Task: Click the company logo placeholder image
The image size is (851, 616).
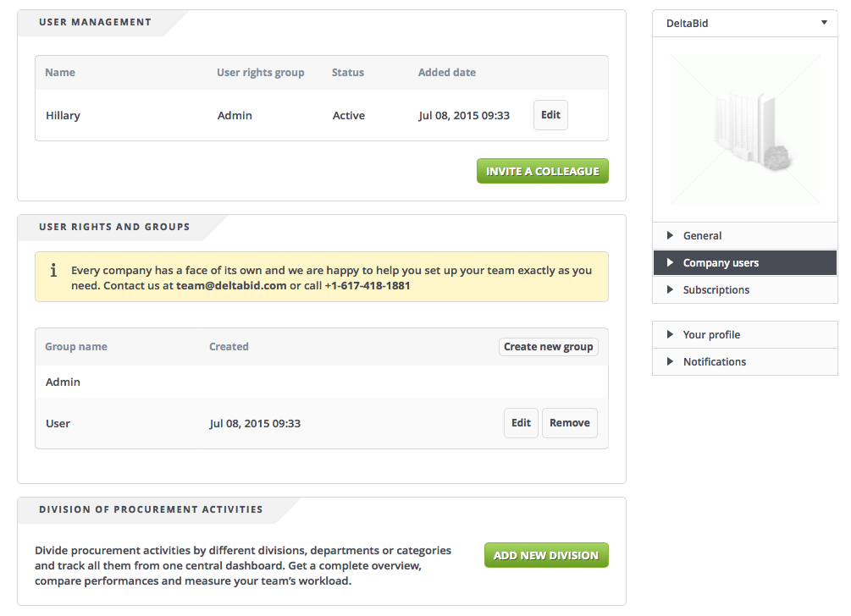Action: click(745, 129)
